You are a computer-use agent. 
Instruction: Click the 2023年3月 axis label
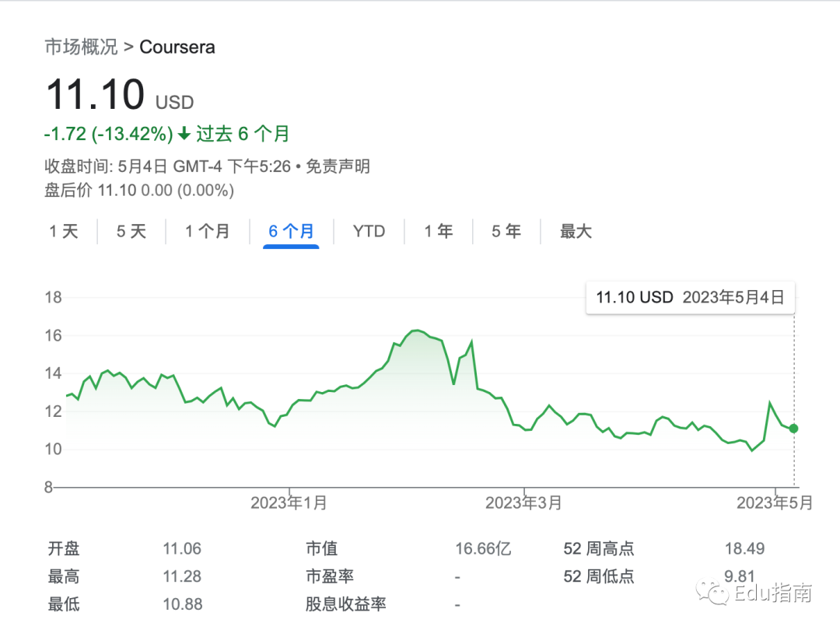(523, 503)
